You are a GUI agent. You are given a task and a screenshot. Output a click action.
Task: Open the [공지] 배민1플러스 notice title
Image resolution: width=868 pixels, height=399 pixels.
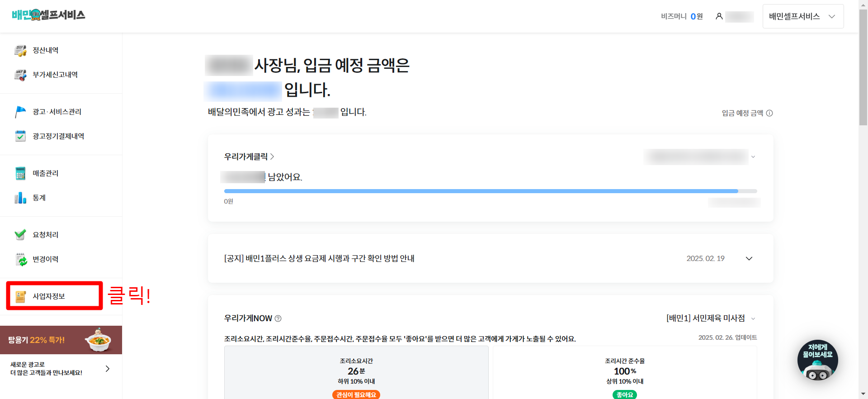tap(319, 258)
